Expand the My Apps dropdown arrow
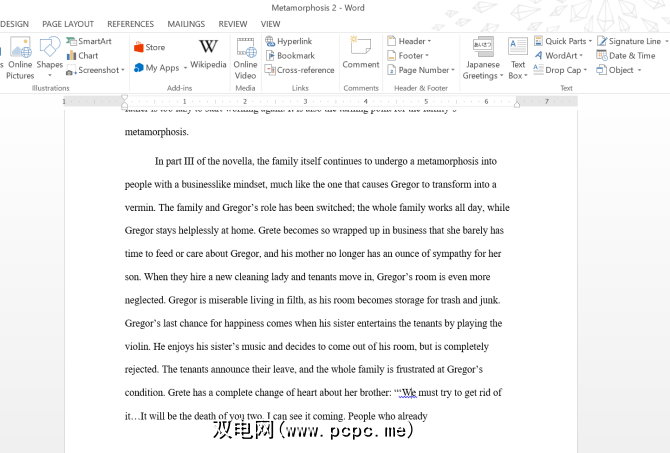The width and height of the screenshot is (670, 453). pos(185,68)
